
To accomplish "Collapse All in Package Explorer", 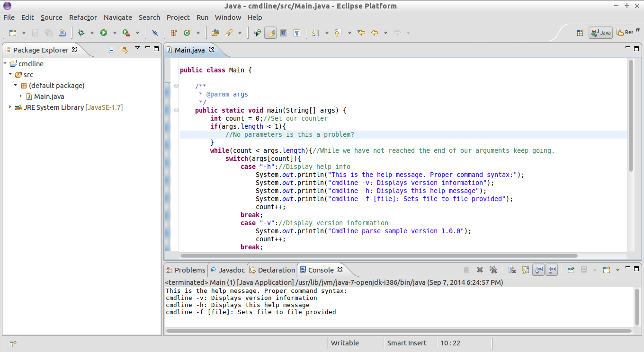I will click(111, 50).
